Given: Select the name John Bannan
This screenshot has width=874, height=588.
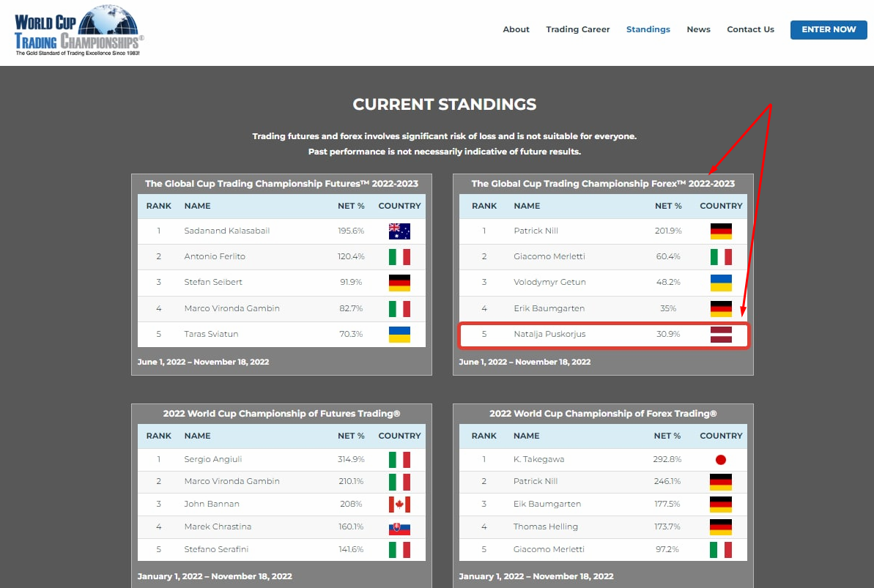Looking at the screenshot, I should (211, 504).
